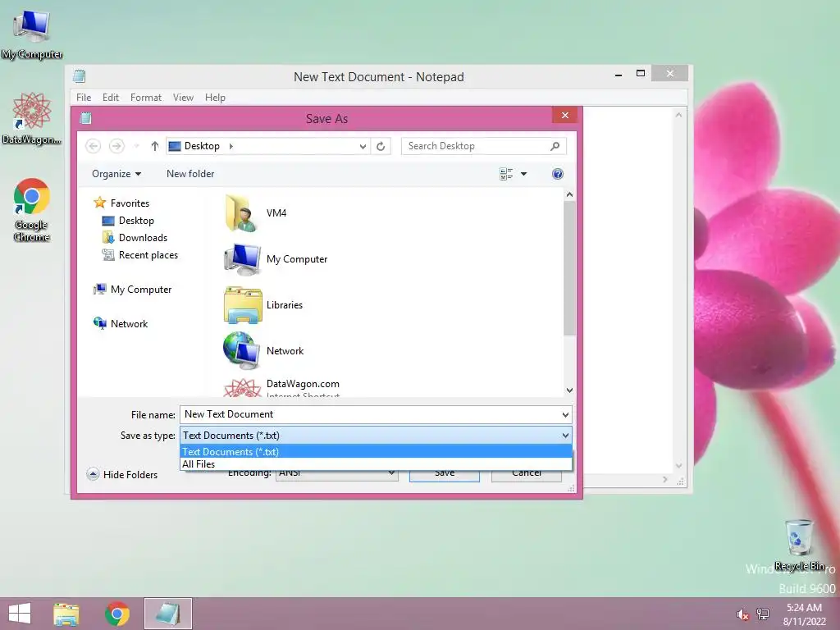
Task: Click the network tray icon
Action: 763,614
